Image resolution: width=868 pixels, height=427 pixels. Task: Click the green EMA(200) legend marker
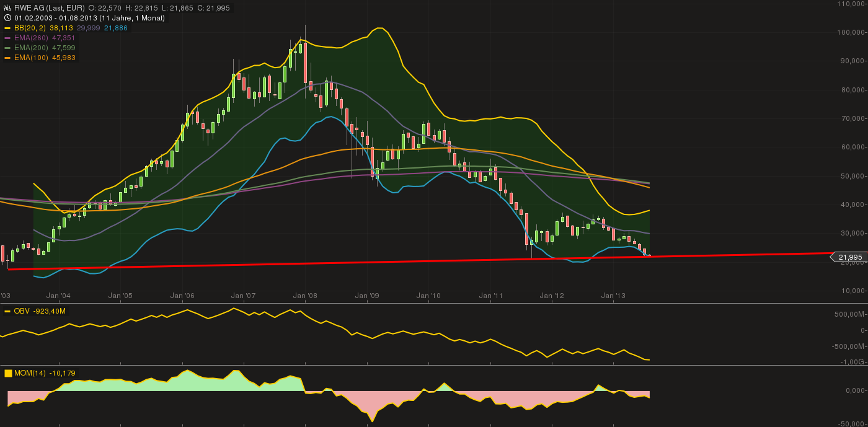pyautogui.click(x=7, y=48)
